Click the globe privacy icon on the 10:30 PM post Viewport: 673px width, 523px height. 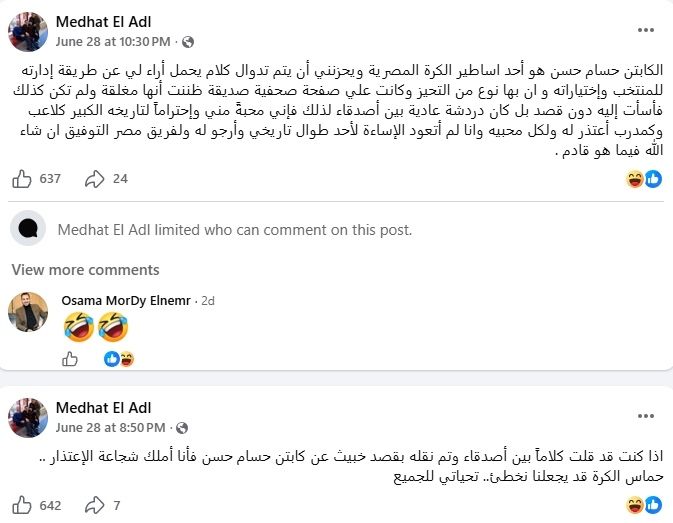188,42
